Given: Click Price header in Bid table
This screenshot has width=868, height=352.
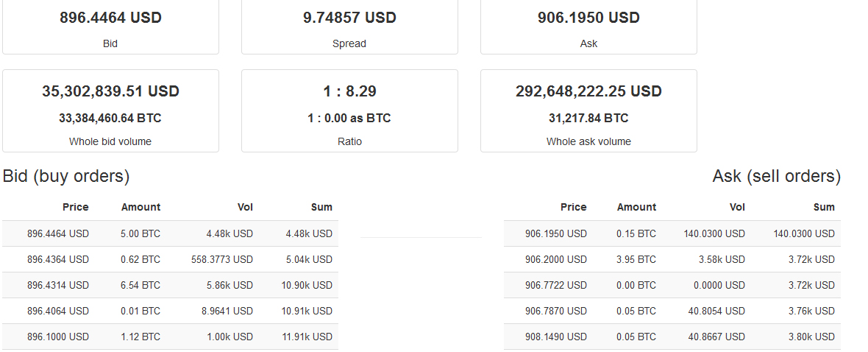Looking at the screenshot, I should pos(75,207).
